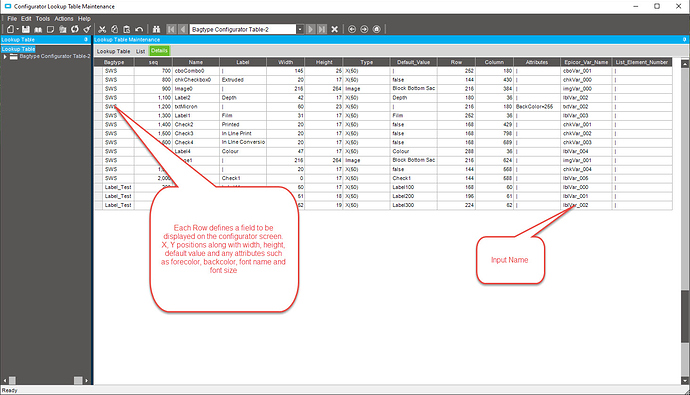Select the lblVar_005 variable cell
Viewport: 690px width, 395px height.
586,179
